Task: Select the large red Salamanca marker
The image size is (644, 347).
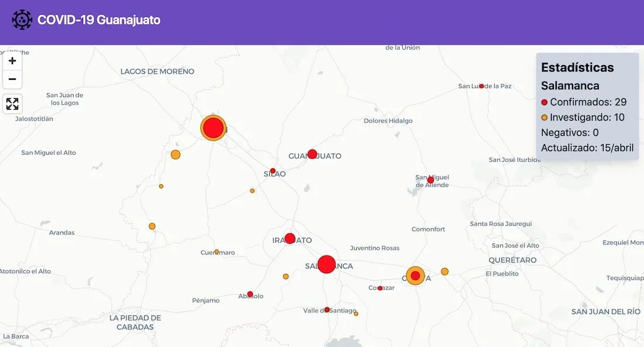Action: (327, 264)
